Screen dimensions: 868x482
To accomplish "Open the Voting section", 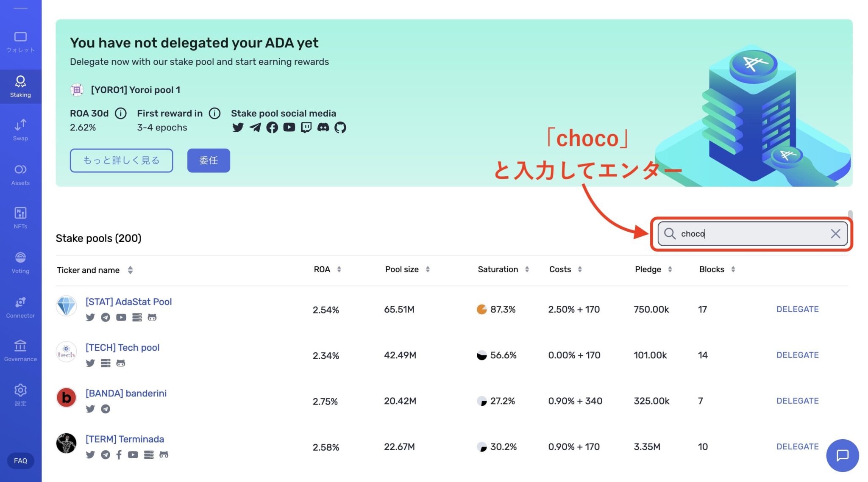I will coord(20,262).
